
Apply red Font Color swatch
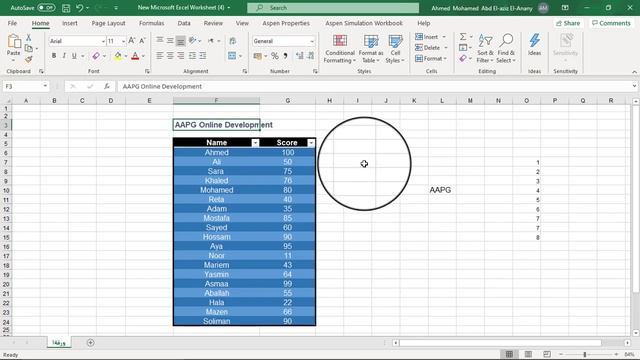point(135,56)
